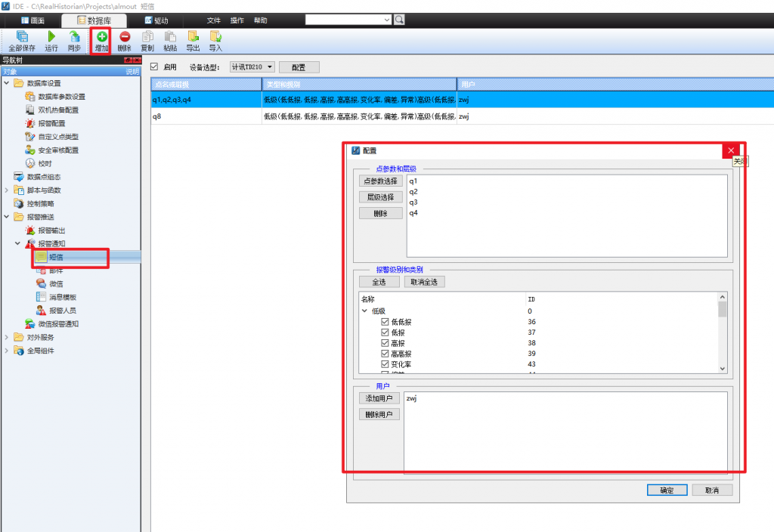Uncheck 高报 alarm checkbox
This screenshot has width=774, height=532.
click(x=385, y=343)
